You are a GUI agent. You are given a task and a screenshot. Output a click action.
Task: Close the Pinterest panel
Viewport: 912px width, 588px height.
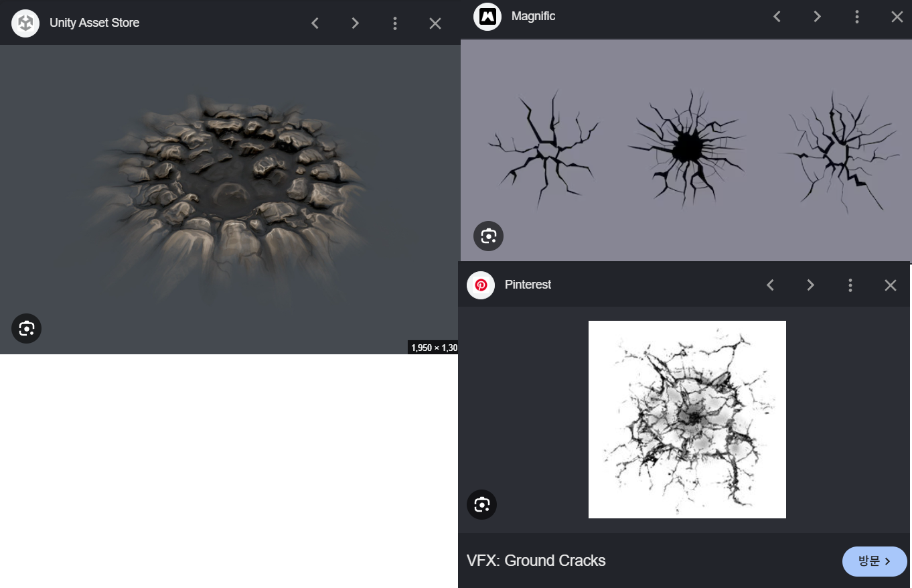tap(891, 285)
